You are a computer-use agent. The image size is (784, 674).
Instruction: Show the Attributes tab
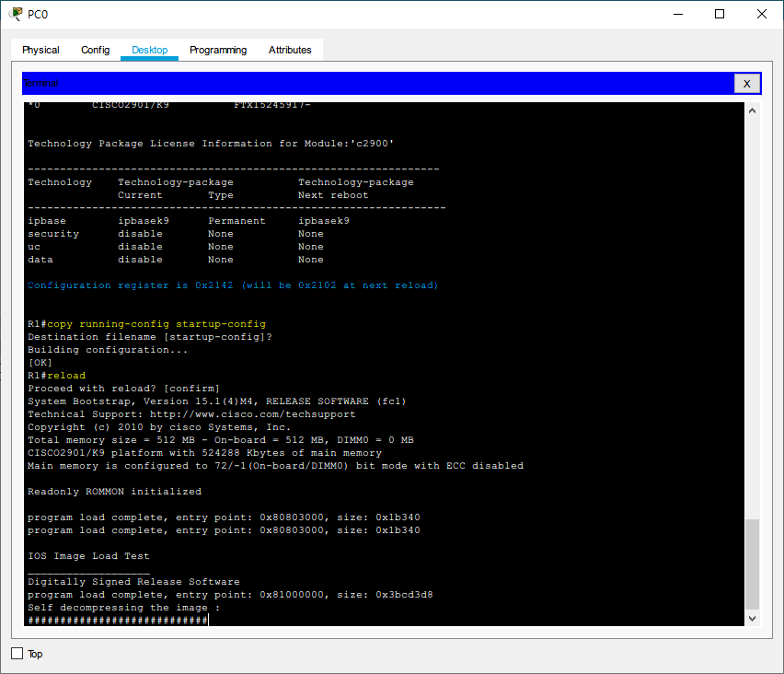pyautogui.click(x=290, y=50)
